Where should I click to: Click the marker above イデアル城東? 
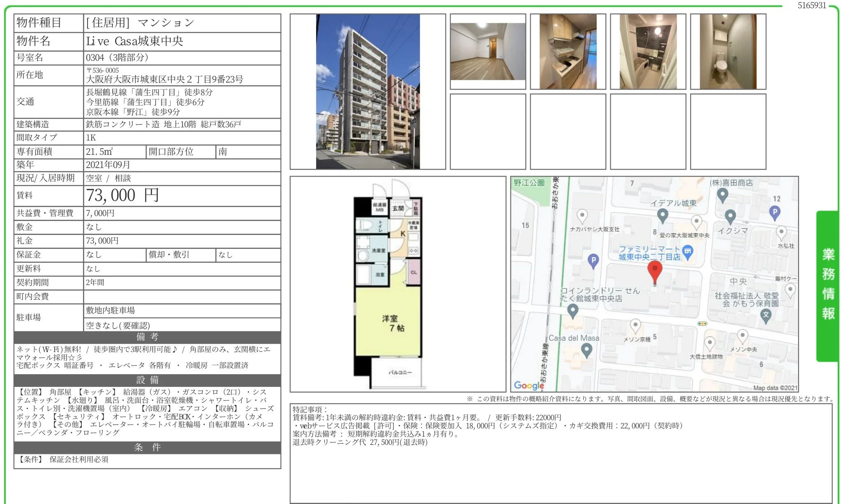pos(662,216)
